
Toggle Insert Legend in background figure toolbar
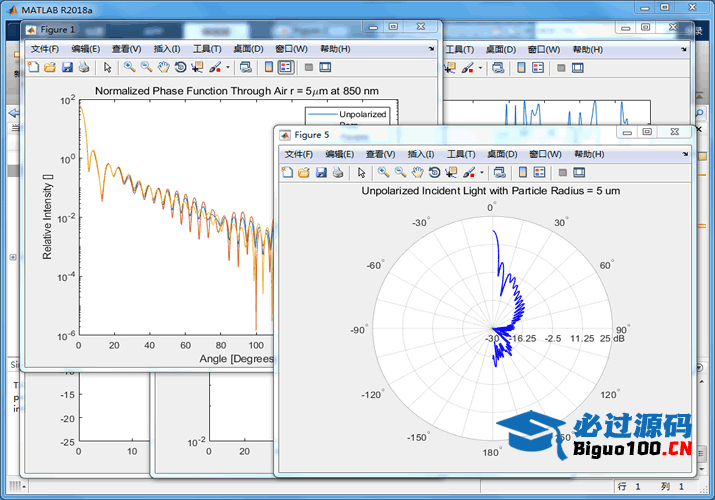click(x=538, y=68)
